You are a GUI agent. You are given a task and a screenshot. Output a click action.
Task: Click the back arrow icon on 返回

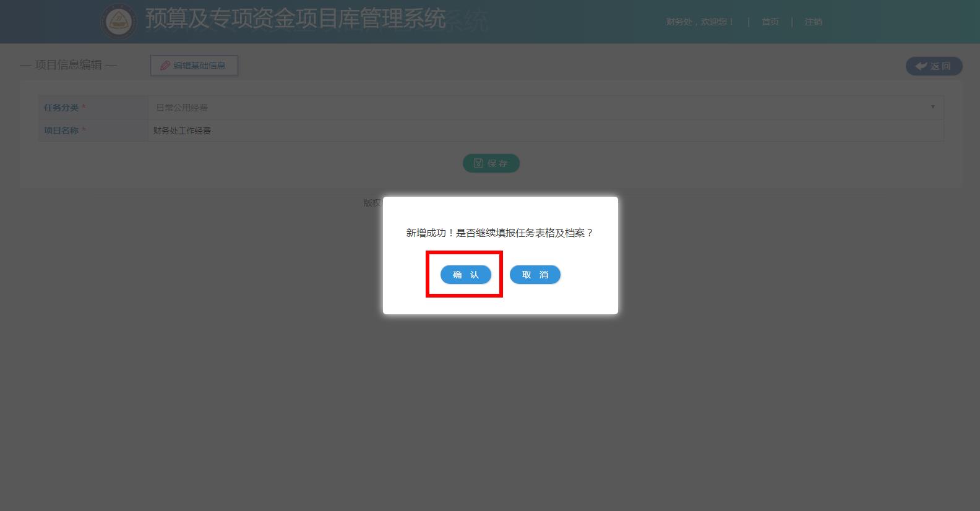[x=921, y=66]
